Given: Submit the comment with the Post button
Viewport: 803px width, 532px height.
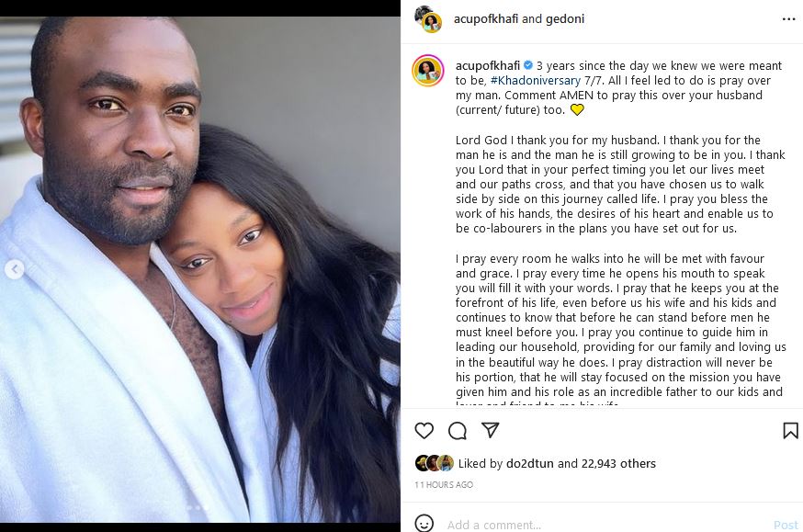Looking at the screenshot, I should tap(786, 525).
